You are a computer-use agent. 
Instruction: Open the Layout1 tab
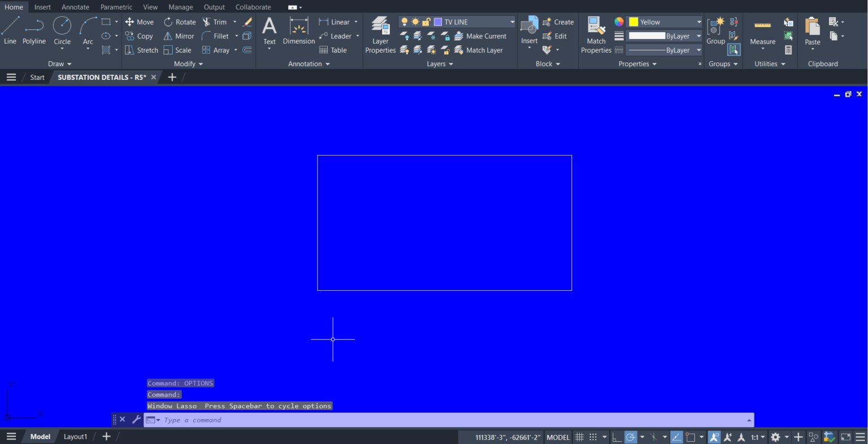pos(75,436)
